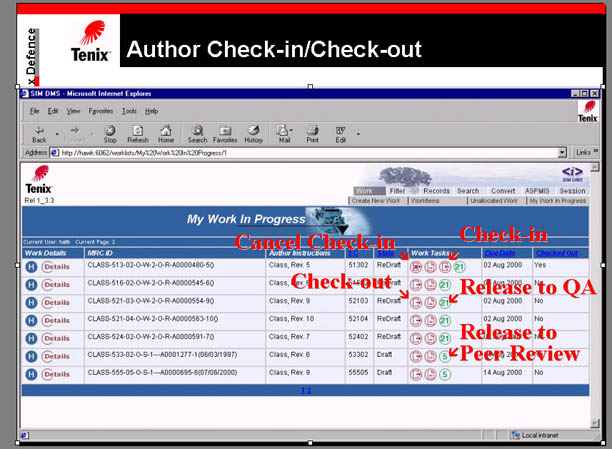Expand the Address bar dropdown
This screenshot has width=612, height=449.
pyautogui.click(x=562, y=153)
